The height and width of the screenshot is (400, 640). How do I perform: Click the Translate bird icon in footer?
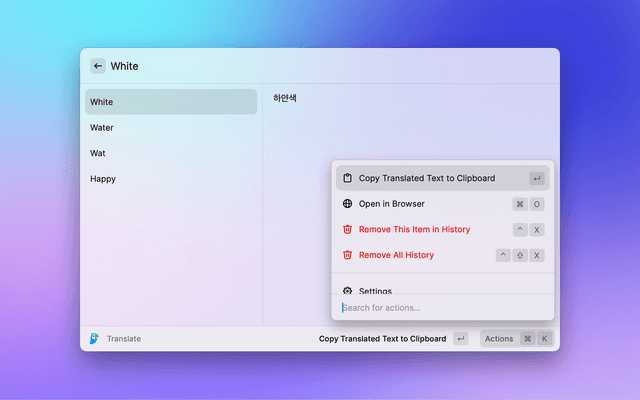point(94,339)
